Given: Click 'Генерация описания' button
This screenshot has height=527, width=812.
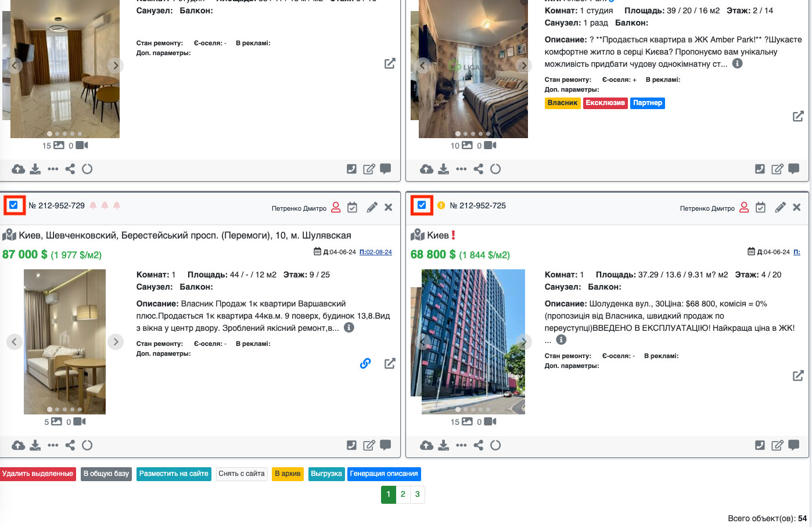Looking at the screenshot, I should pyautogui.click(x=383, y=474).
